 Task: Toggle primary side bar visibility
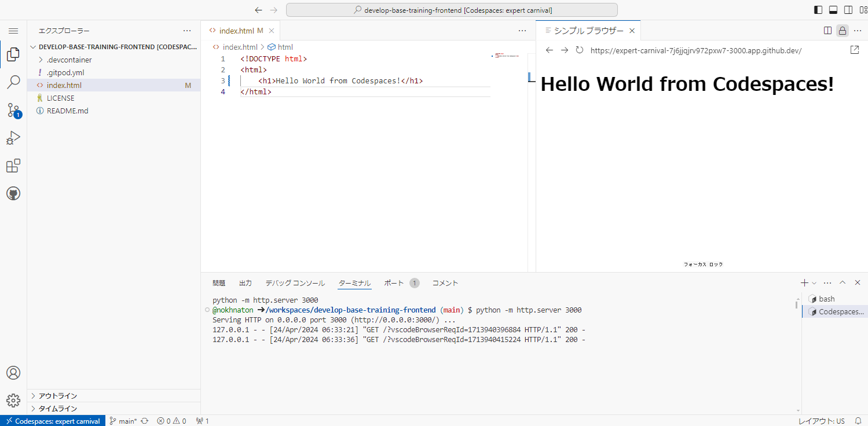(x=818, y=10)
